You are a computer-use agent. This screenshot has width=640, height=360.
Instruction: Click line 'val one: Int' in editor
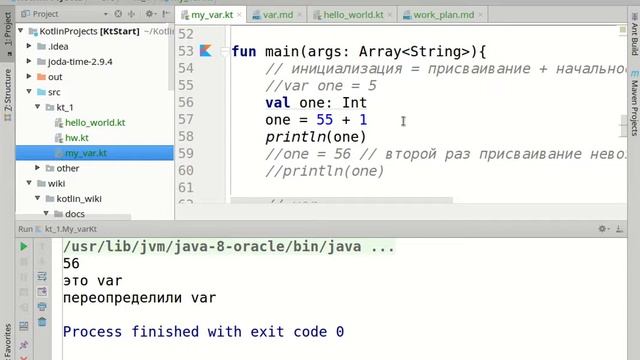click(x=316, y=102)
